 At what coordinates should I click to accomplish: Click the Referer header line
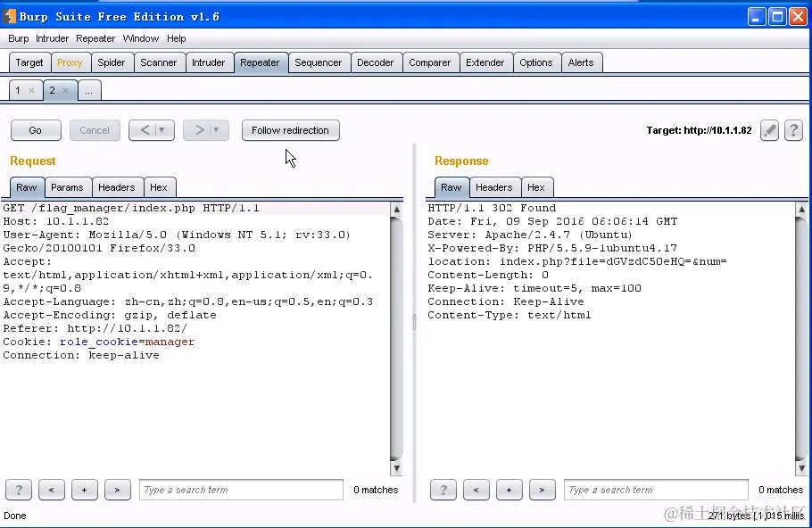pyautogui.click(x=95, y=328)
